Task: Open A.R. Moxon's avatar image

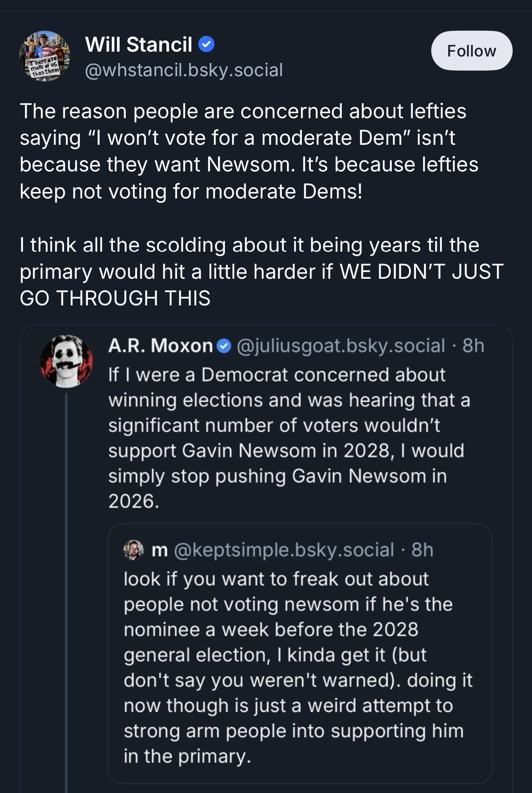Action: pos(66,361)
